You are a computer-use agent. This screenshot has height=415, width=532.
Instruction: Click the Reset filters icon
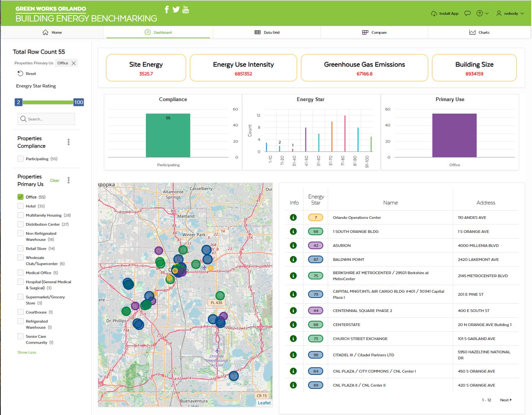[x=21, y=73]
